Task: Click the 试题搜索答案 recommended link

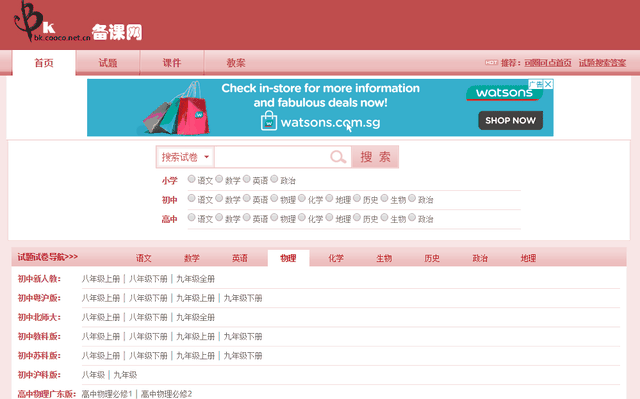Action: tap(602, 63)
